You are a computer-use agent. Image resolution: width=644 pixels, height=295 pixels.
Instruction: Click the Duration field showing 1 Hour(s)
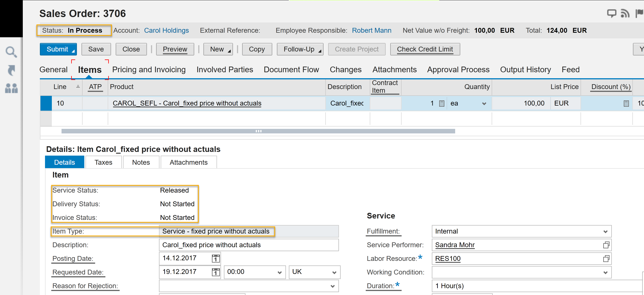point(538,286)
